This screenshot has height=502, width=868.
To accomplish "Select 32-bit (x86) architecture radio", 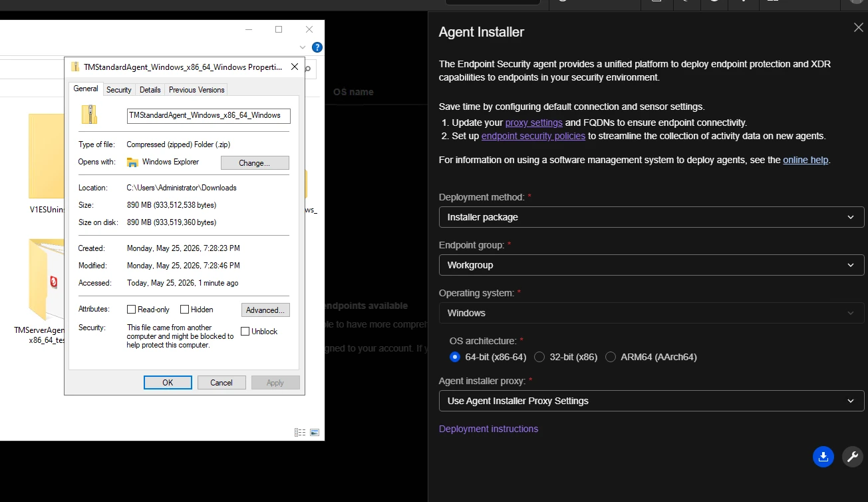I will (x=539, y=357).
